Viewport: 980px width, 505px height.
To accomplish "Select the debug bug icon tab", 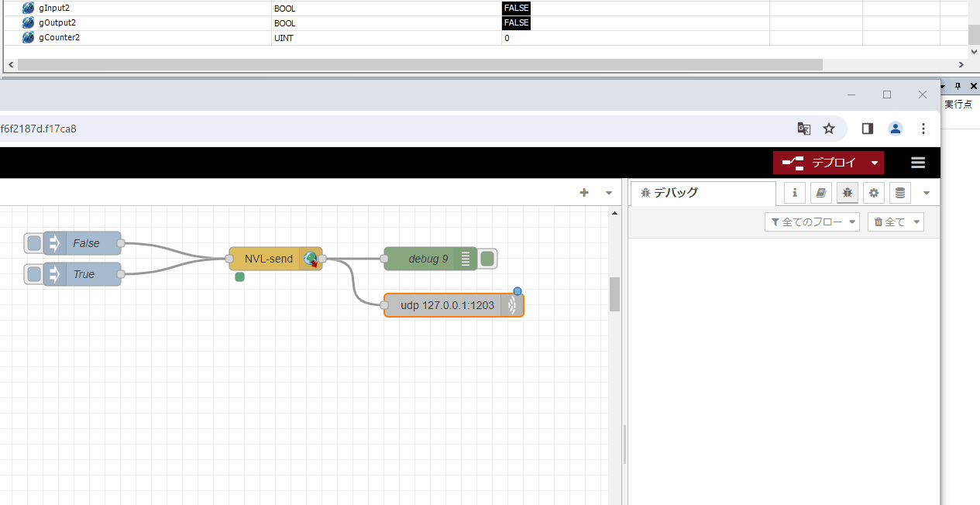I will tap(847, 192).
